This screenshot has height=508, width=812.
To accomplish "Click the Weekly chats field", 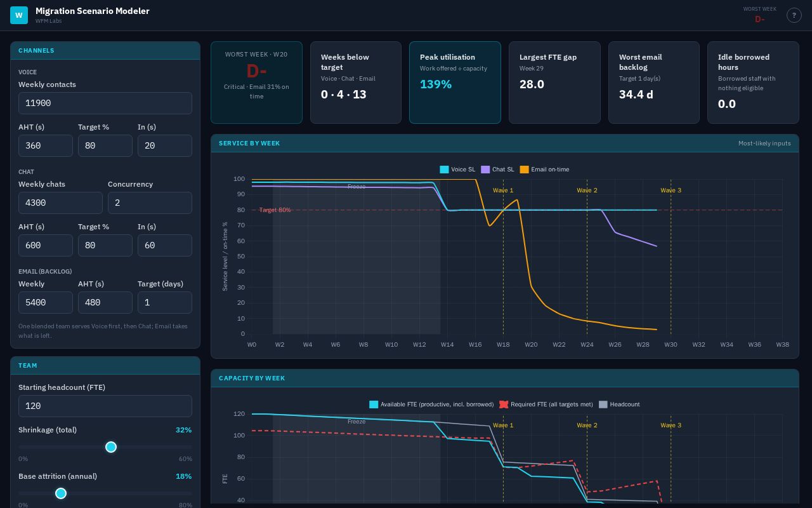I will [x=60, y=203].
